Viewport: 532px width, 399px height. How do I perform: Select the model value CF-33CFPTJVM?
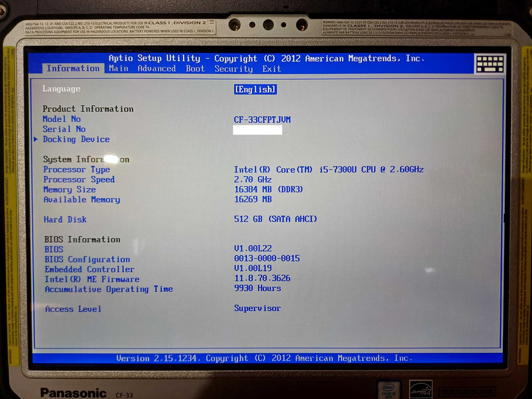point(262,120)
